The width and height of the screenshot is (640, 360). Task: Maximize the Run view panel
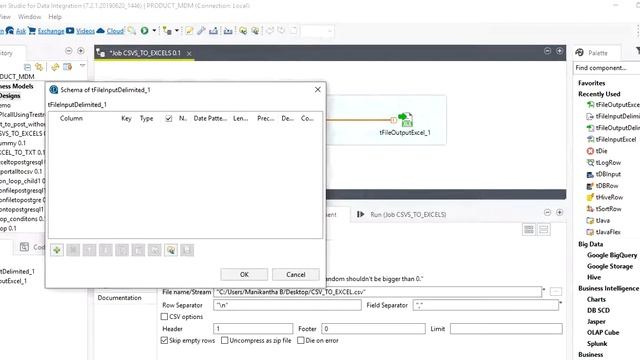(560, 213)
